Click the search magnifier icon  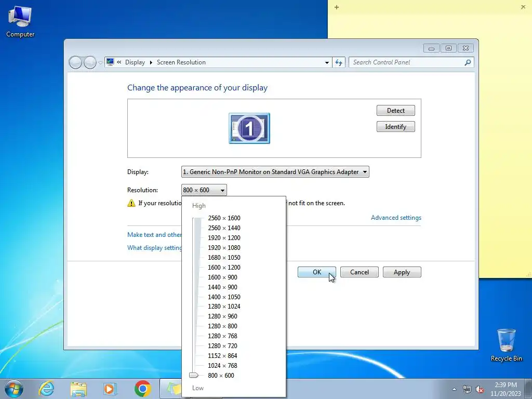[x=468, y=62]
